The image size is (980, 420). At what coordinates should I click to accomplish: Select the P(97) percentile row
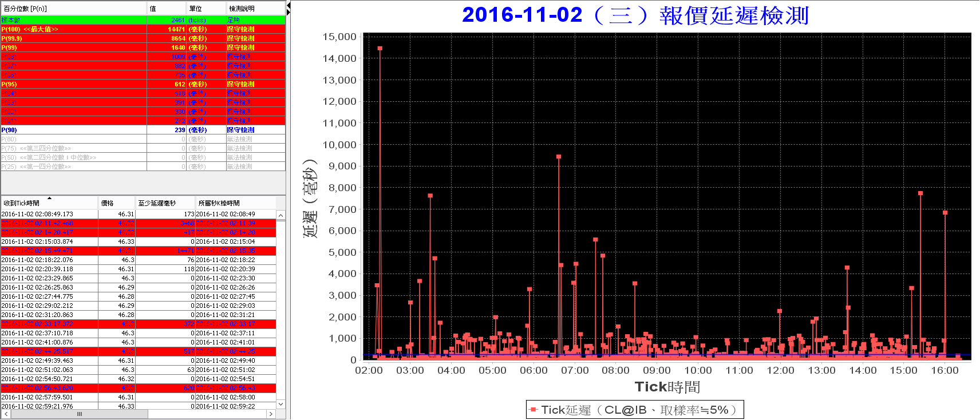(143, 66)
